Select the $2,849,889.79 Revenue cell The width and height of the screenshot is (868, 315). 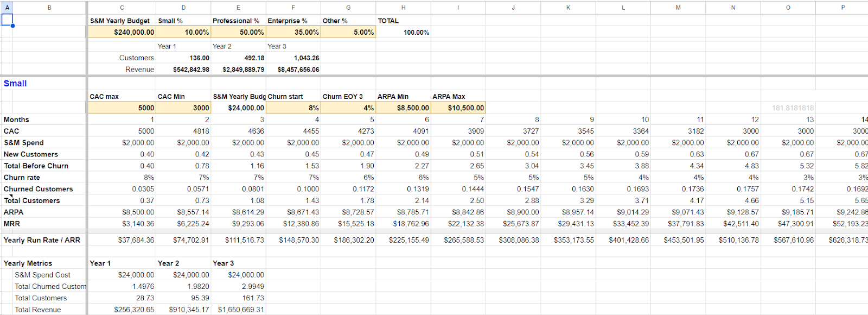238,70
